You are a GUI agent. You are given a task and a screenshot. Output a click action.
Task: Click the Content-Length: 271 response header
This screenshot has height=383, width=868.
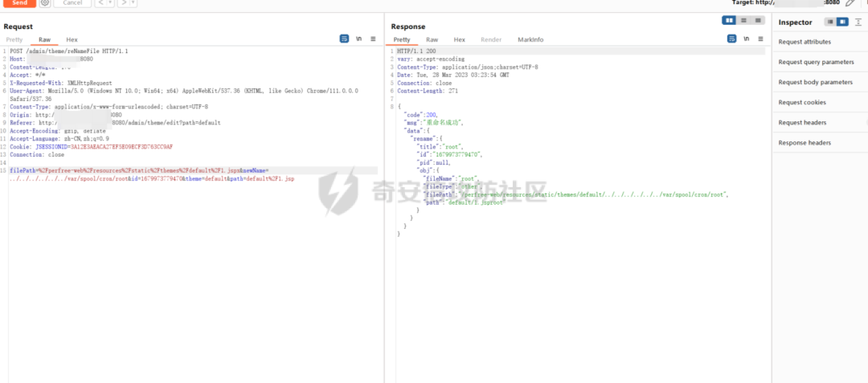(x=426, y=91)
